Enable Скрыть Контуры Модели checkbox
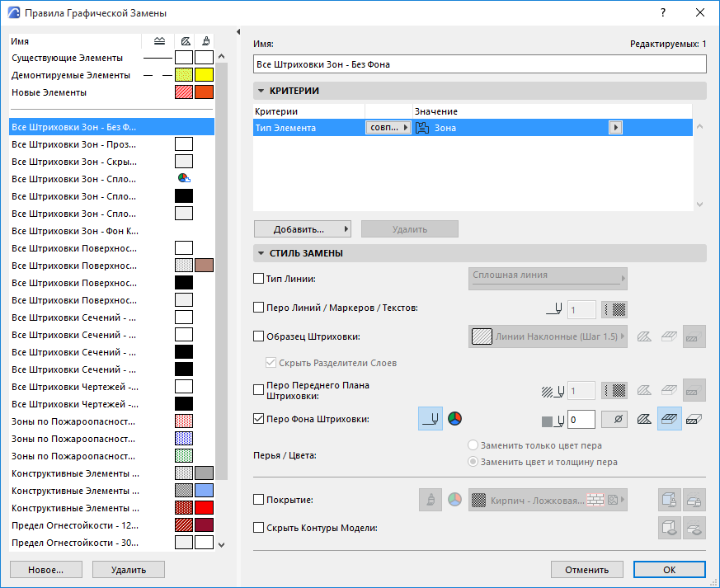The image size is (720, 588). [x=258, y=528]
